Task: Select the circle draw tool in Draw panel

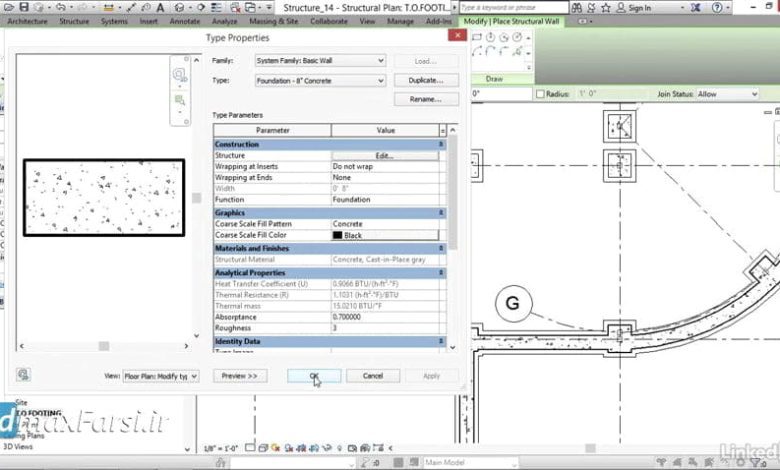Action: [517, 37]
